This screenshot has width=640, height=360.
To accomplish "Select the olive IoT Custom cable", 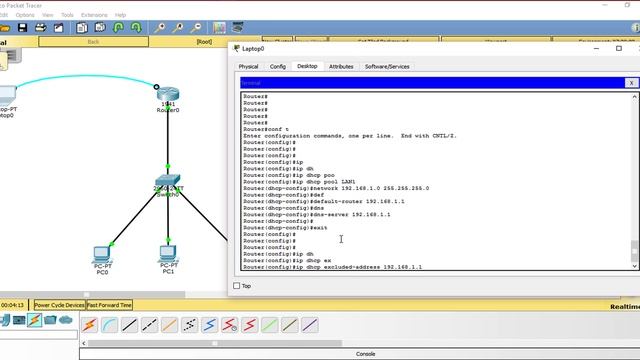I will [289, 325].
